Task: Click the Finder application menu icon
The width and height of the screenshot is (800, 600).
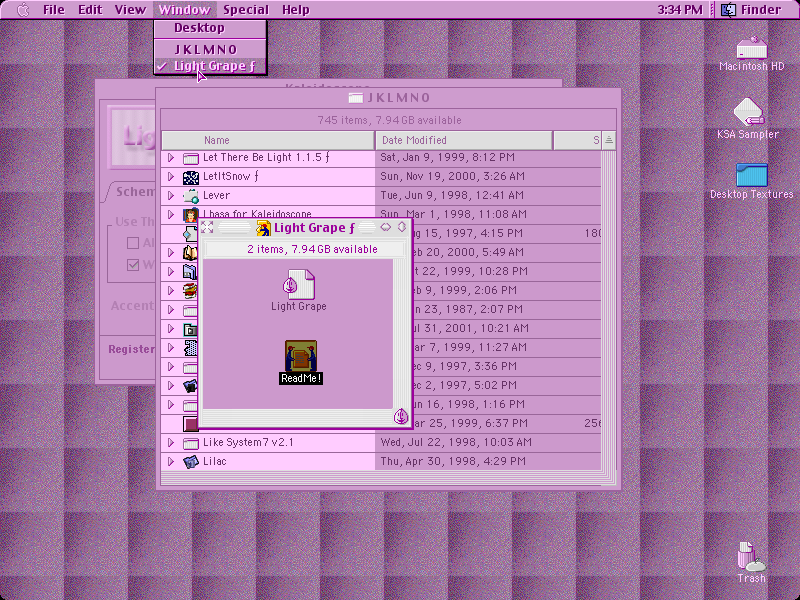Action: click(729, 10)
